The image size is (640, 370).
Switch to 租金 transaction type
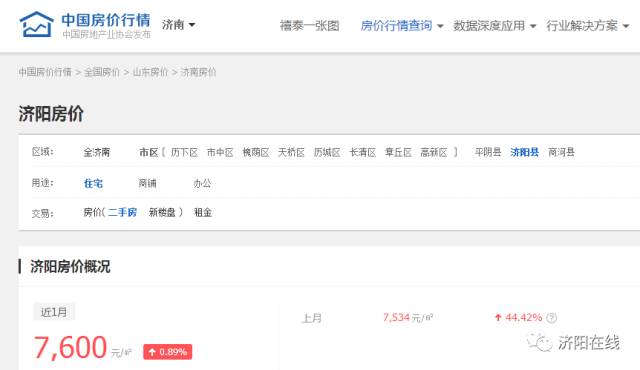(x=203, y=212)
